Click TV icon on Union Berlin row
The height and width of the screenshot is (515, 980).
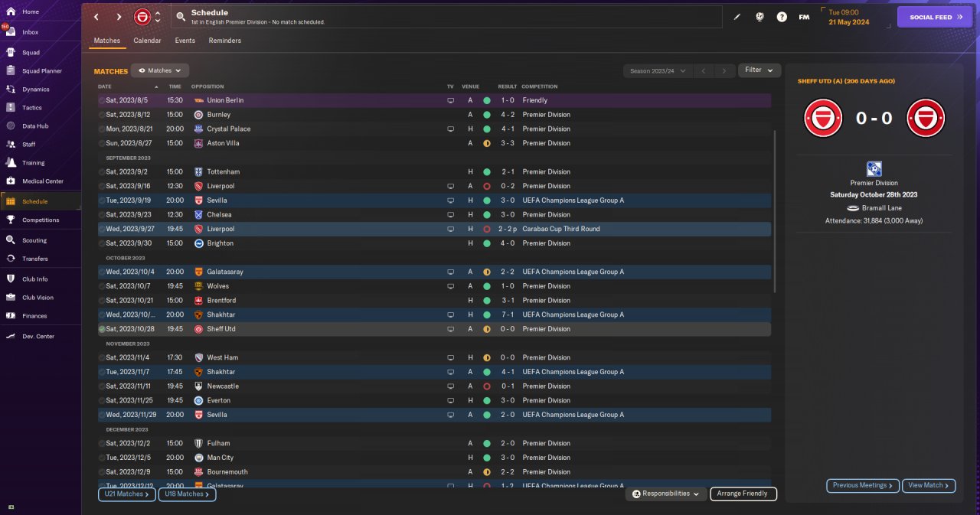(451, 100)
